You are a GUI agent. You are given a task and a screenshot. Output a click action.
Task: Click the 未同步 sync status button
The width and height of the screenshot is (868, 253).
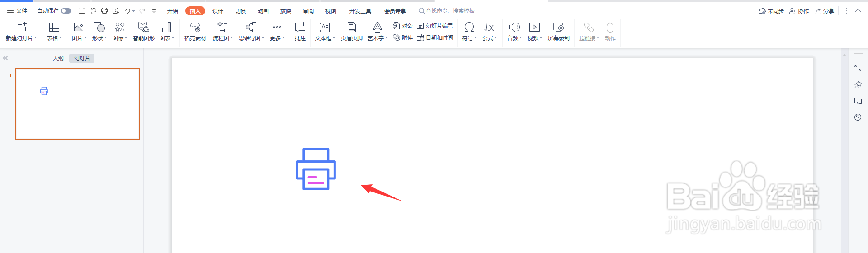coord(771,11)
